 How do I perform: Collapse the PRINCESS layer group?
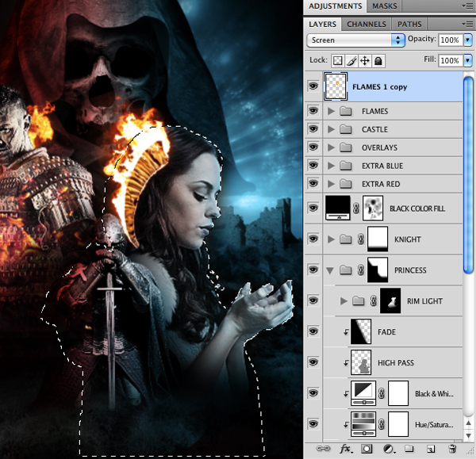[x=331, y=270]
